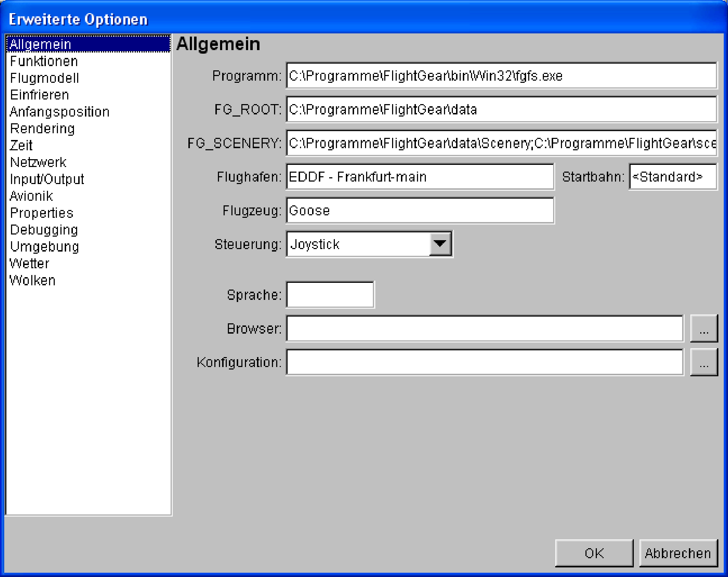This screenshot has width=728, height=577.
Task: Click the Startbahn field
Action: click(672, 177)
